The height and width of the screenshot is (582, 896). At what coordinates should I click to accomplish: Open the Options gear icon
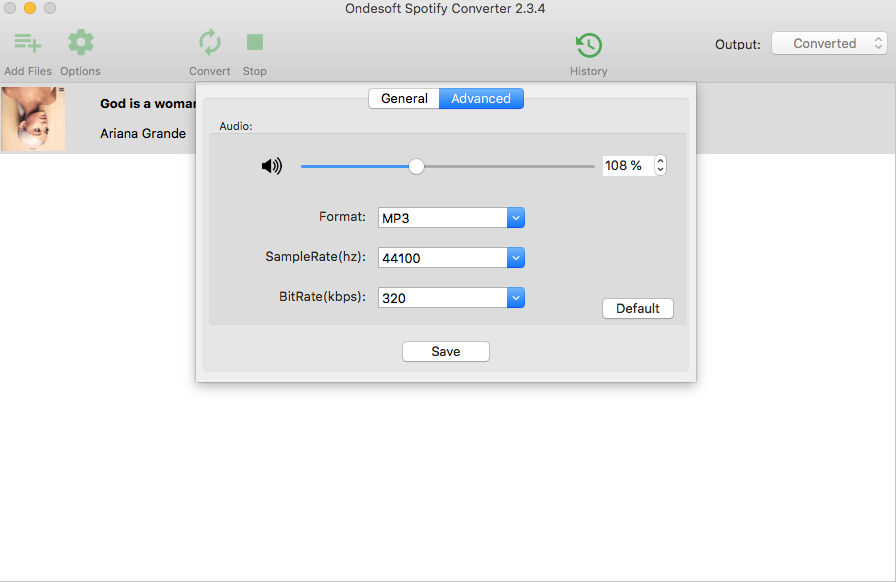[x=81, y=42]
